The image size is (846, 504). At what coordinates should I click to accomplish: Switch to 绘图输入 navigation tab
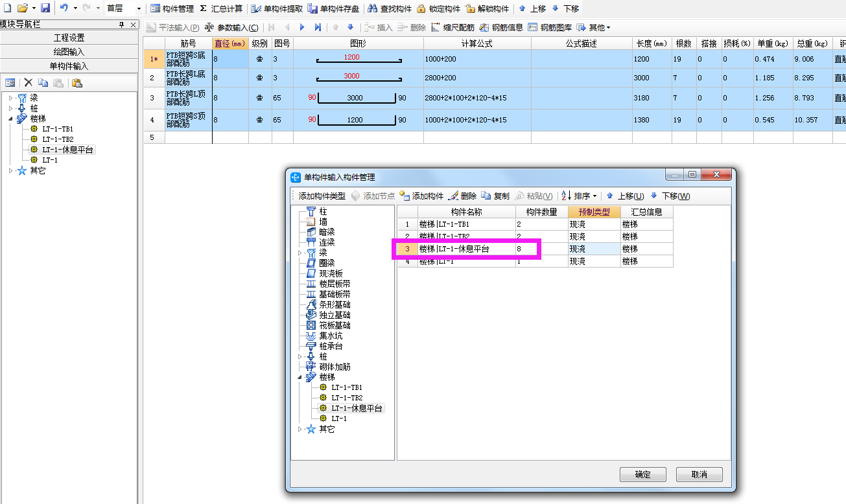69,52
